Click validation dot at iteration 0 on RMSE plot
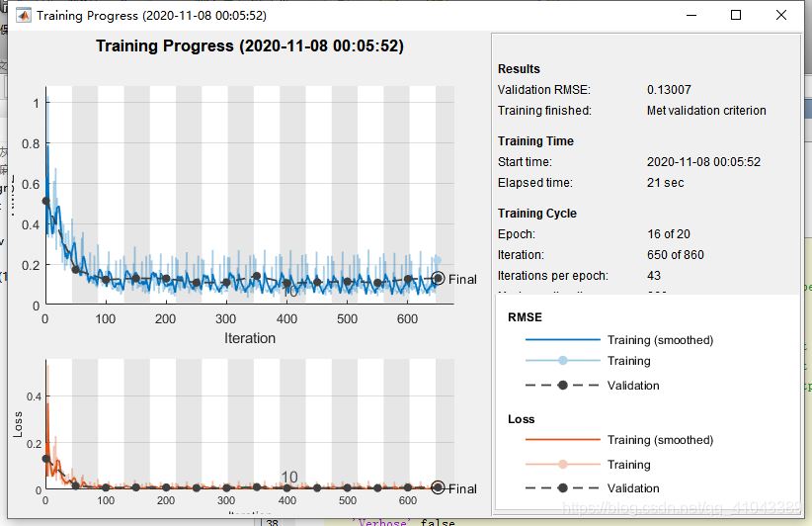This screenshot has width=812, height=526. coord(45,202)
